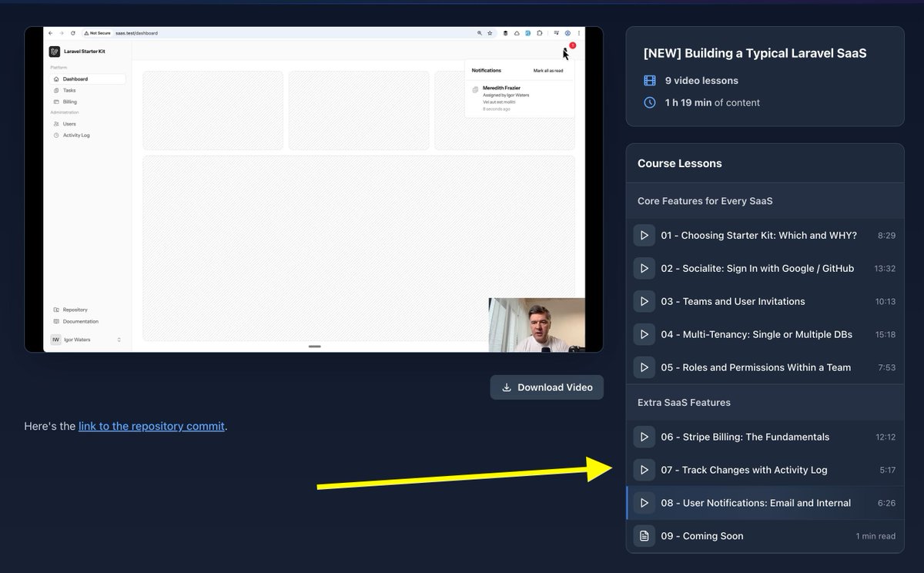Select the Users icon under Administration
This screenshot has height=573, width=924.
pyautogui.click(x=56, y=123)
